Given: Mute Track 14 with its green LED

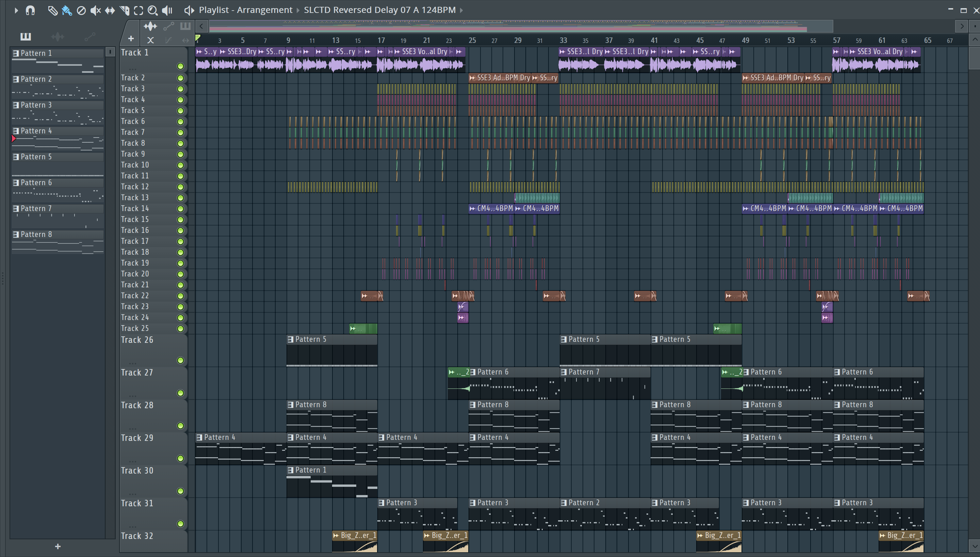Looking at the screenshot, I should pos(180,209).
